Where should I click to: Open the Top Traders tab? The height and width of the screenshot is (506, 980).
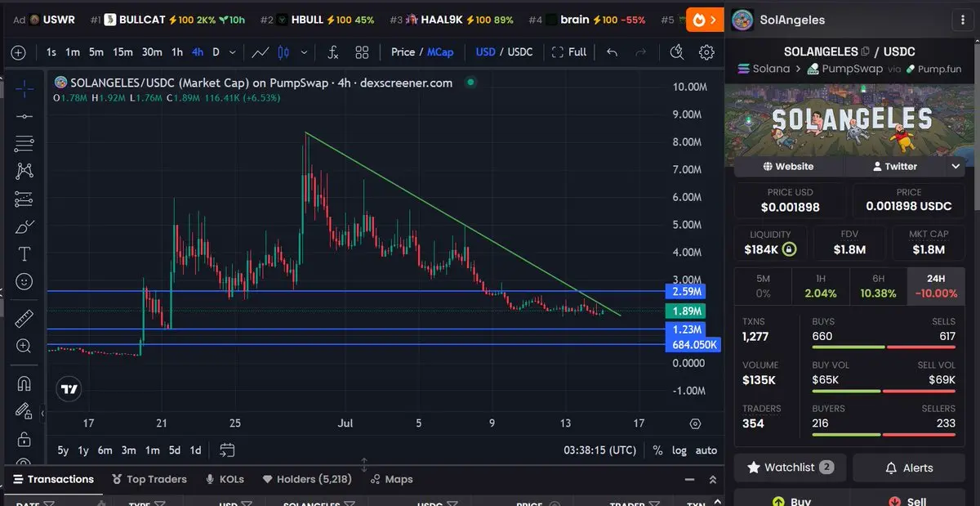pyautogui.click(x=149, y=479)
